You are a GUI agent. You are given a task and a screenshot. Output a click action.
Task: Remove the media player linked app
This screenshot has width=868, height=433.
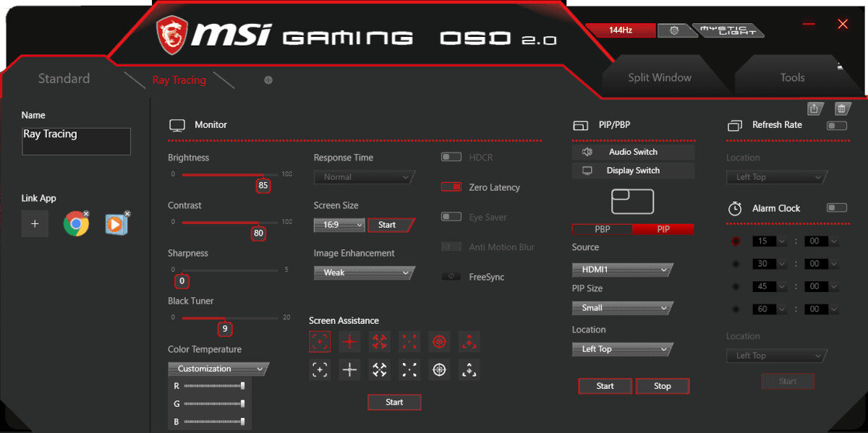coord(127,214)
